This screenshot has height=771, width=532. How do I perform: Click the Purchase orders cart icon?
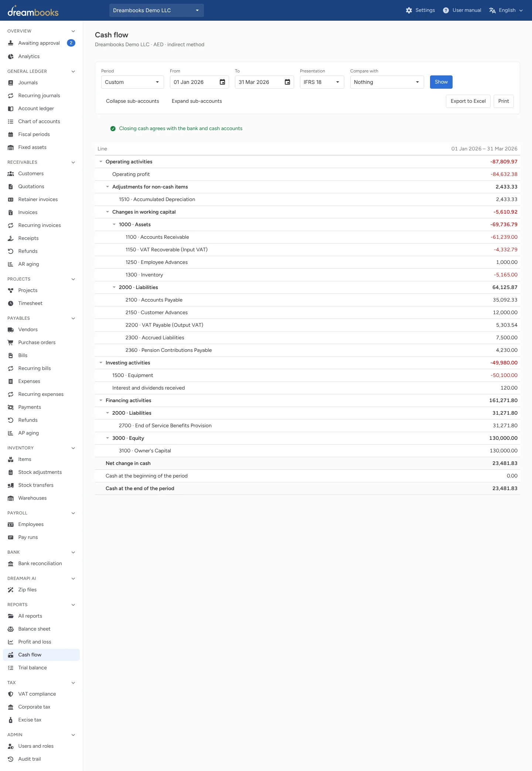(x=11, y=343)
